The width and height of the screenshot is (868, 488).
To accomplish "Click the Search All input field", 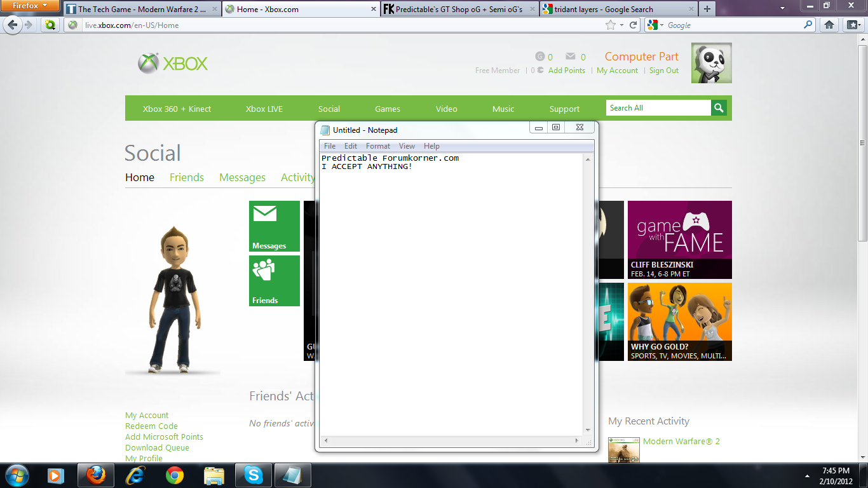I will [x=658, y=108].
